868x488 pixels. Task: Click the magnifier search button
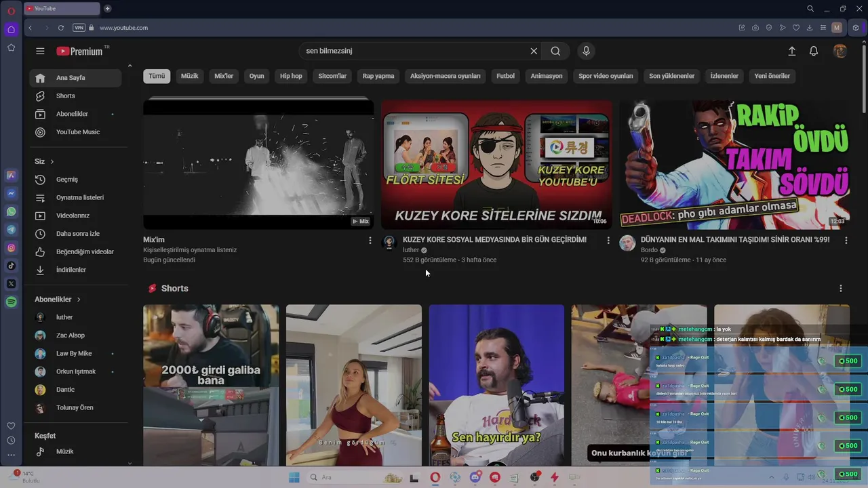555,51
